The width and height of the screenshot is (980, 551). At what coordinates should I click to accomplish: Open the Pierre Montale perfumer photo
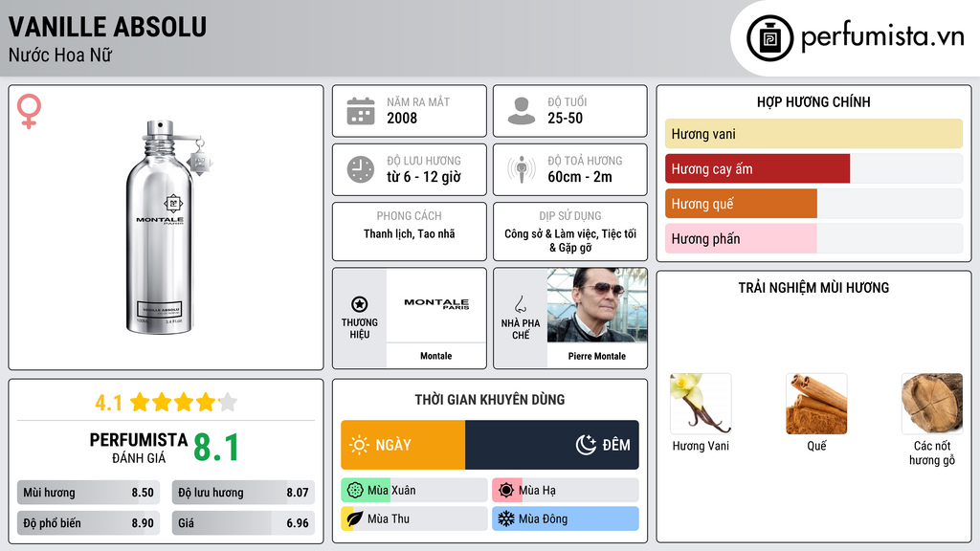(x=597, y=304)
